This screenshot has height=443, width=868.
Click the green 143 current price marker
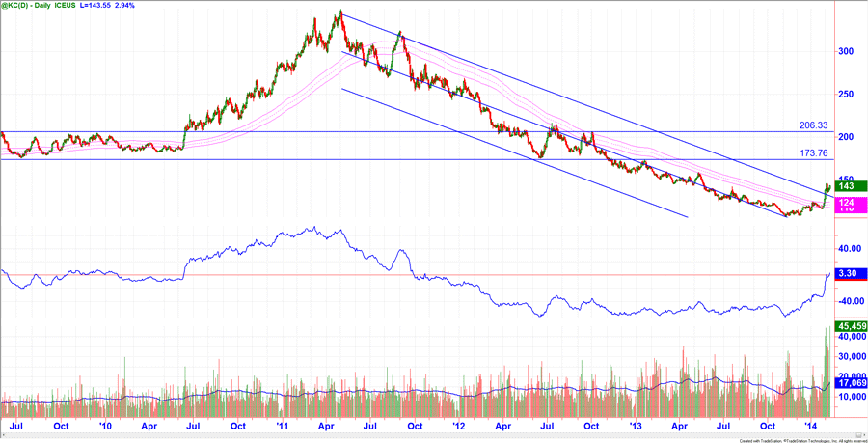(844, 186)
